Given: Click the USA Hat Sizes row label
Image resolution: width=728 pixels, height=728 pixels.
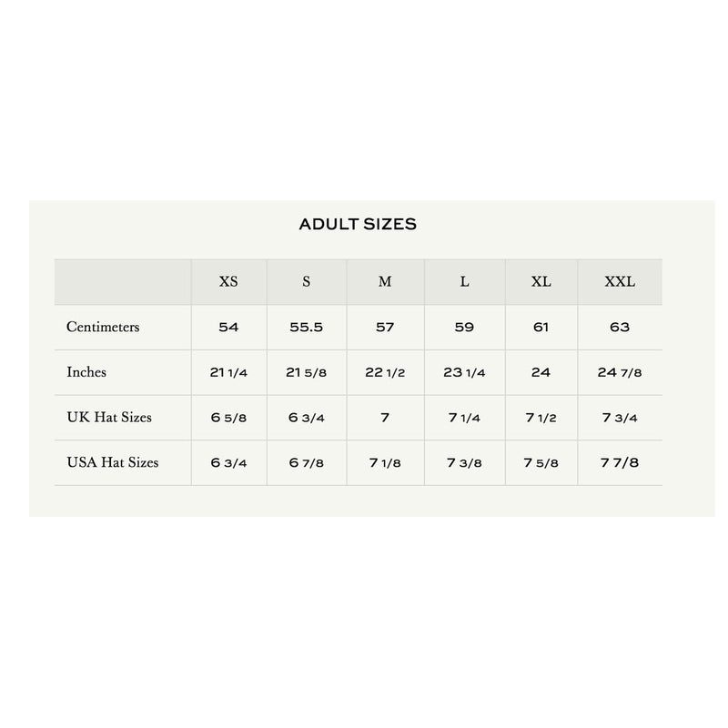Looking at the screenshot, I should point(112,462).
